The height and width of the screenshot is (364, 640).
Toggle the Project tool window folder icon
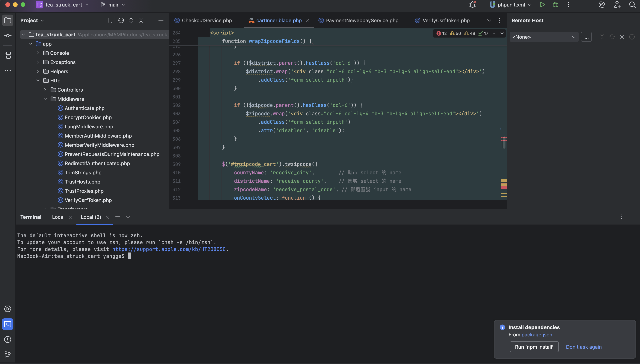[7, 20]
